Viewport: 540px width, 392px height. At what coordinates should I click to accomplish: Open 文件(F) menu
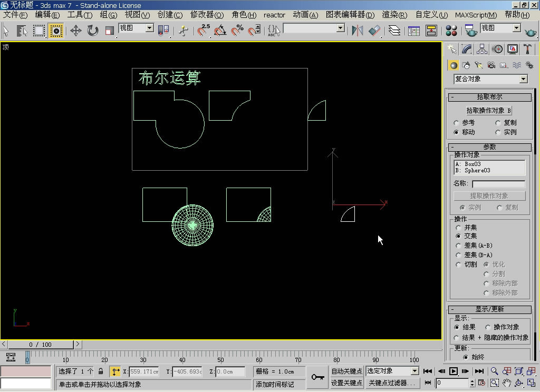point(15,15)
